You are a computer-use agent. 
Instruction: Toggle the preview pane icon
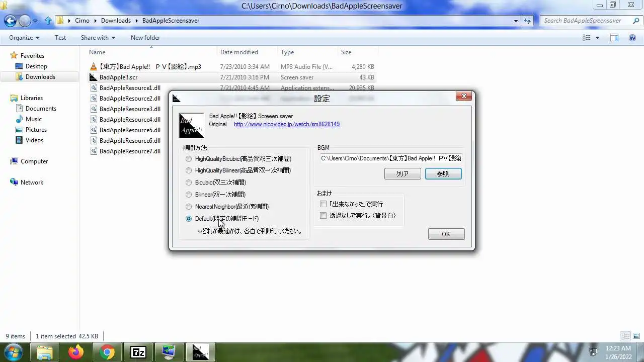614,38
